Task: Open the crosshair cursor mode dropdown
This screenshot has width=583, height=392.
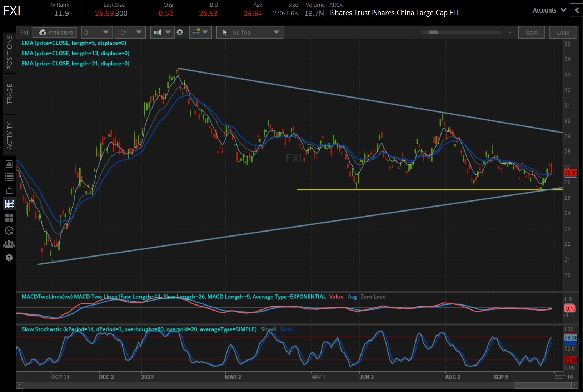Action: coord(200,33)
